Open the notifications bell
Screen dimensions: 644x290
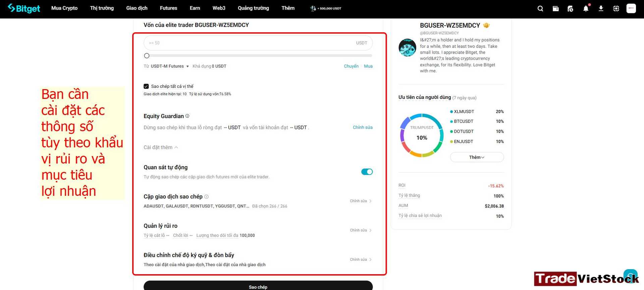coord(586,9)
